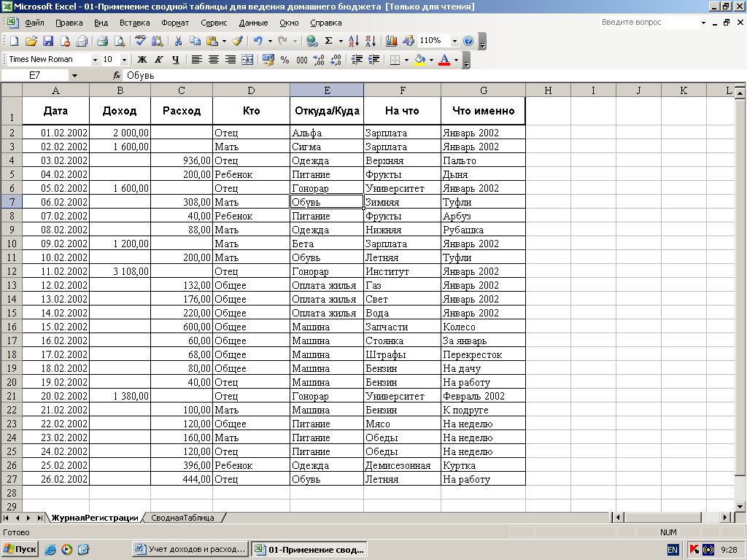Screen dimensions: 747x560
Task: Switch to the Учет доходов и расход... Word taskbar button
Action: pos(190,549)
